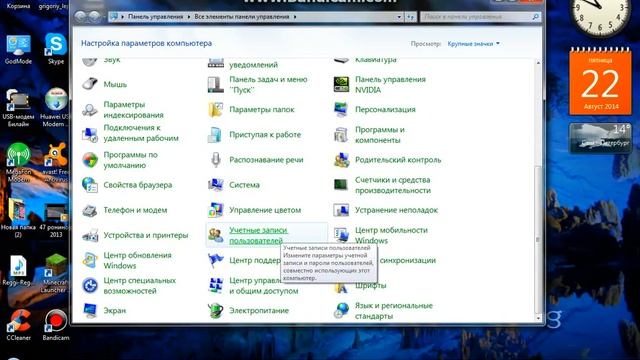Click the search magnifier icon
Viewport: 640px width, 360px height.
click(x=536, y=17)
